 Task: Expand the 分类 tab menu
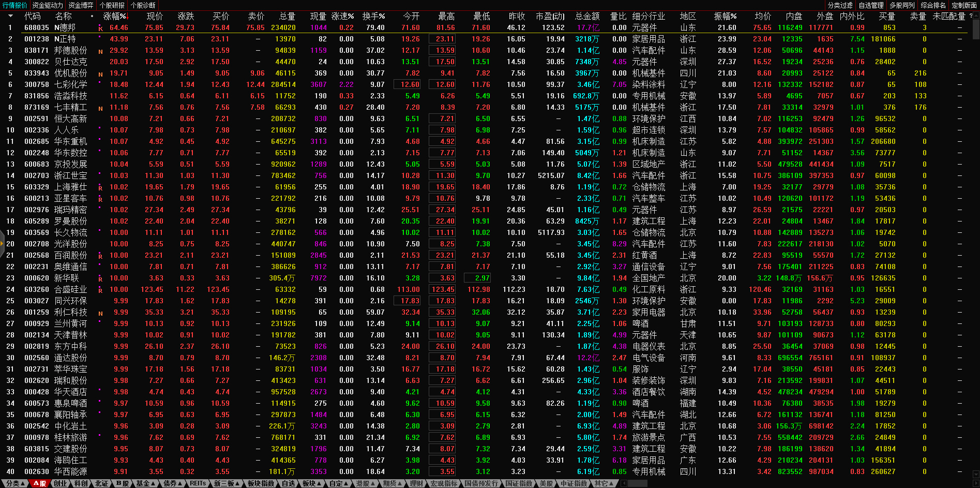coord(16,483)
